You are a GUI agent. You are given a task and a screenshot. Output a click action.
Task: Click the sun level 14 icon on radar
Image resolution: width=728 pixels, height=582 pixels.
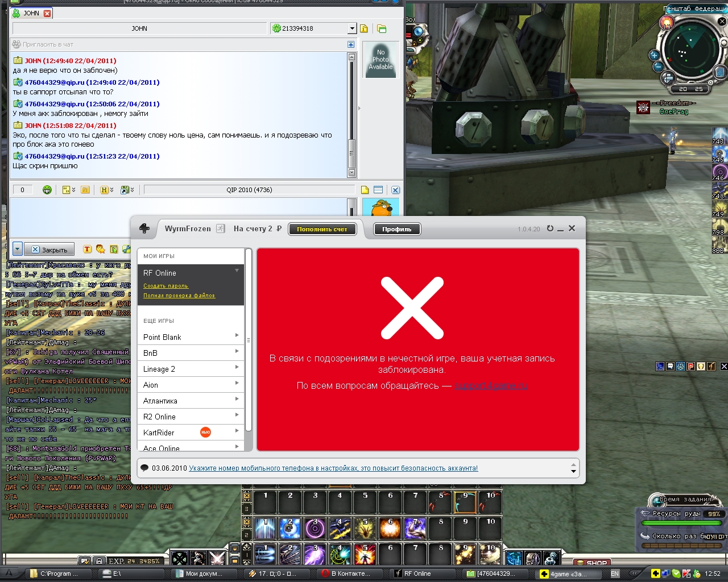[x=667, y=23]
